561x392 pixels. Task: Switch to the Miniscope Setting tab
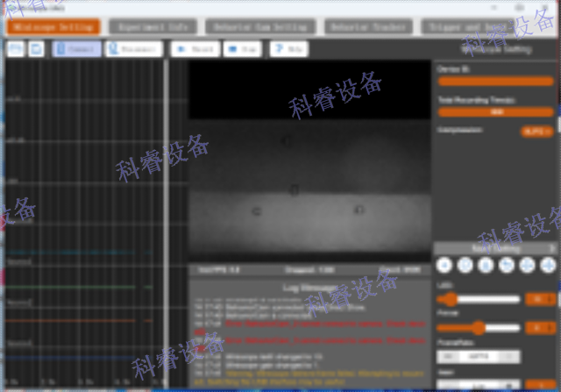pyautogui.click(x=52, y=26)
